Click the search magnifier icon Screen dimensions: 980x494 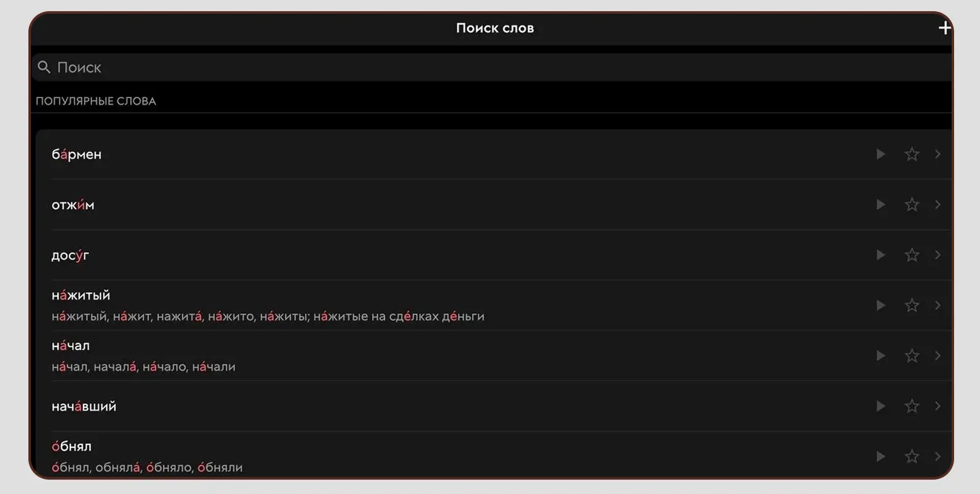(44, 67)
